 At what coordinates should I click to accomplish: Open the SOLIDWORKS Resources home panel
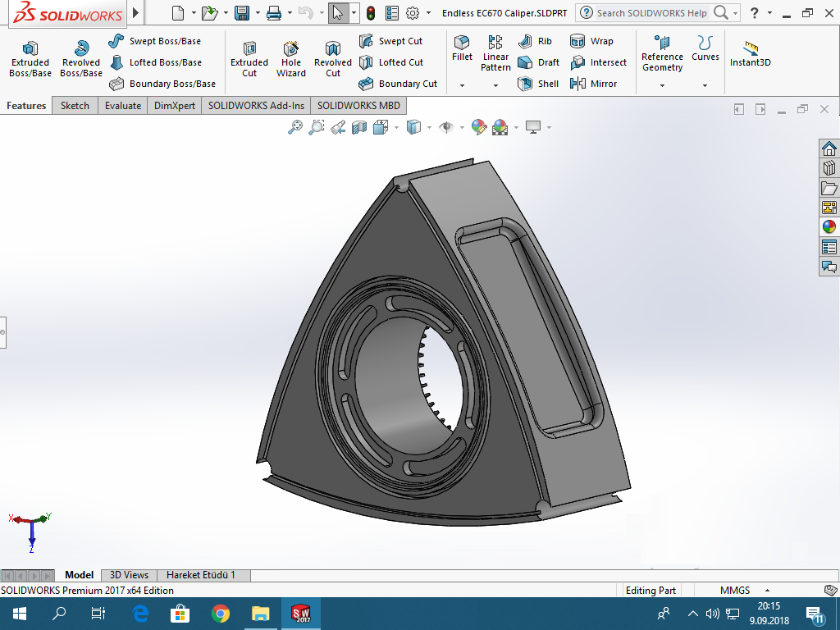pyautogui.click(x=829, y=148)
